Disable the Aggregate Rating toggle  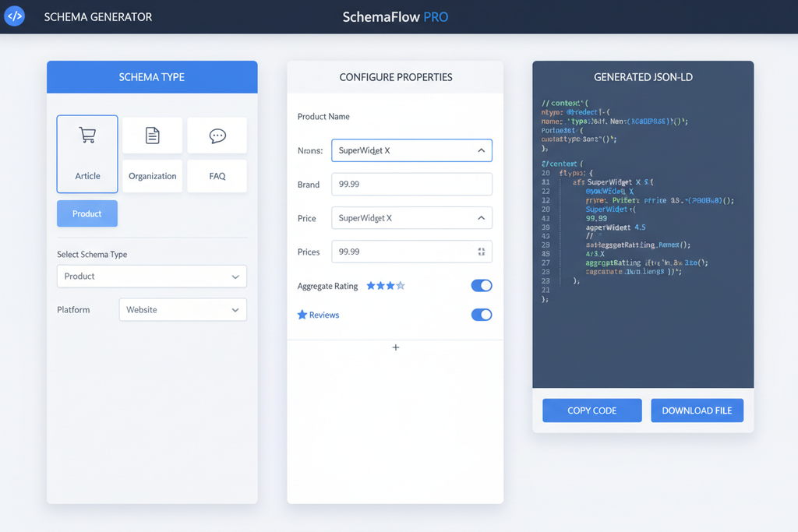pos(482,286)
